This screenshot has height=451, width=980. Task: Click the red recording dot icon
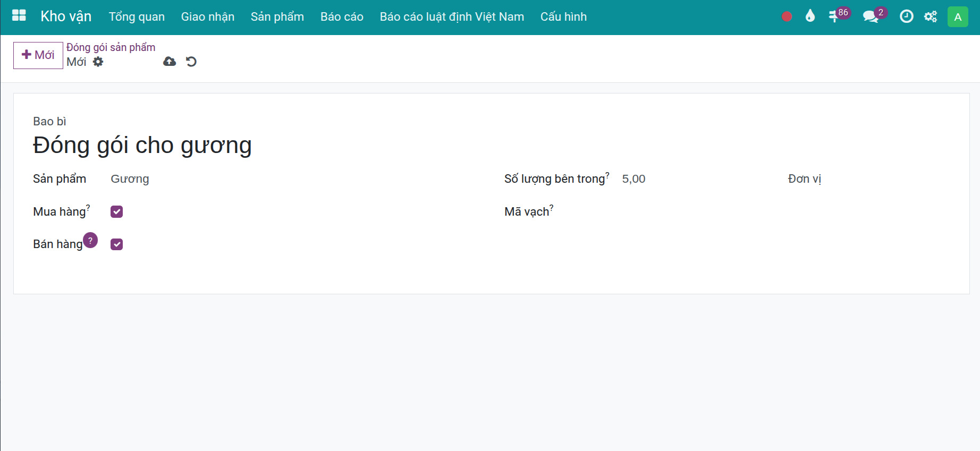tap(787, 17)
